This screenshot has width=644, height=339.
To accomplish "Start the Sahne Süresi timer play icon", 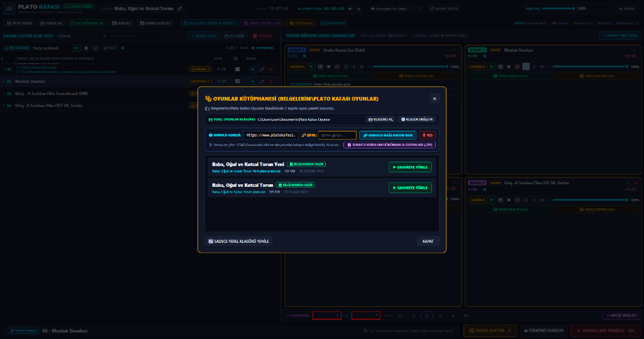I will (350, 9).
